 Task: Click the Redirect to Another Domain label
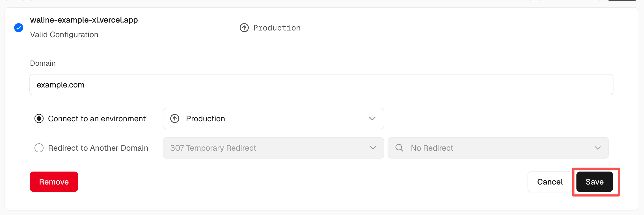[x=98, y=148]
